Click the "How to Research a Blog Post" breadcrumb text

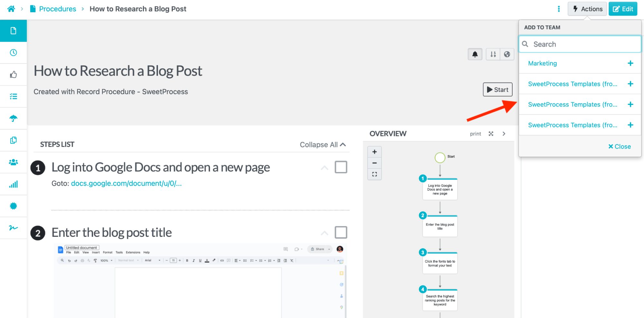coord(138,9)
